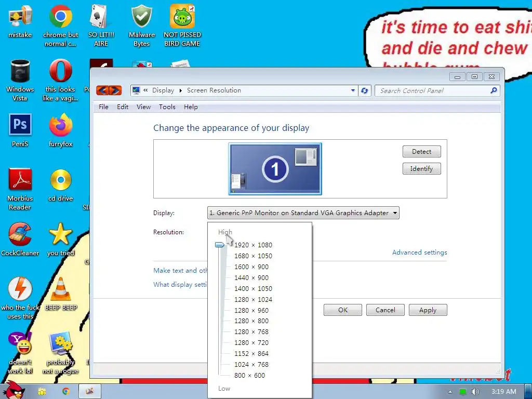Click the Detect button
This screenshot has height=399, width=532.
(x=422, y=152)
